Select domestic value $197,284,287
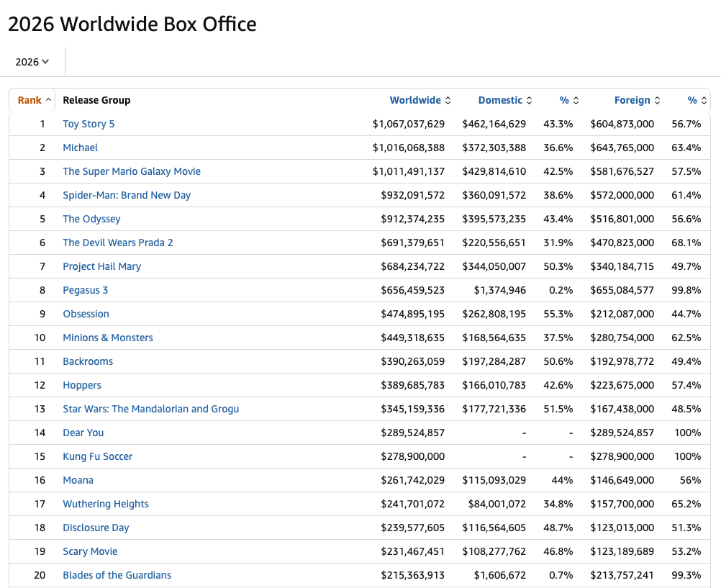Screen dimensions: 721x588 (494, 361)
